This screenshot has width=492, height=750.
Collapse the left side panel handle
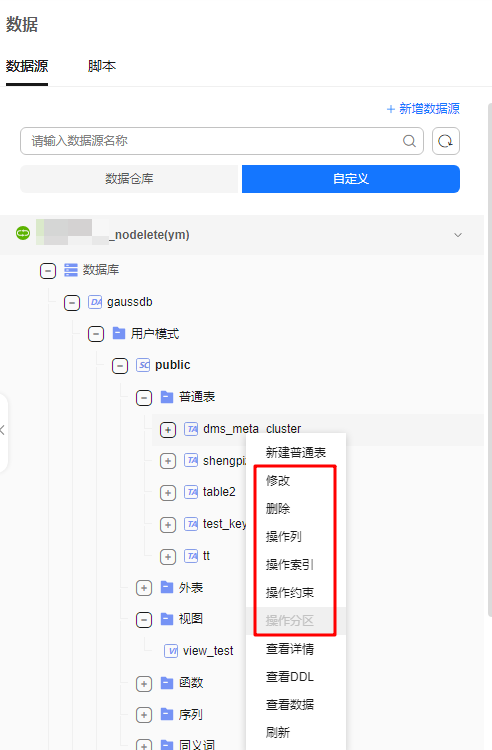click(3, 430)
